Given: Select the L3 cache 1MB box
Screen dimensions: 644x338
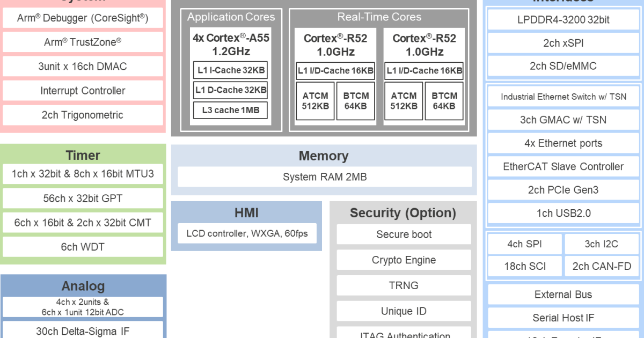Looking at the screenshot, I should tap(231, 110).
